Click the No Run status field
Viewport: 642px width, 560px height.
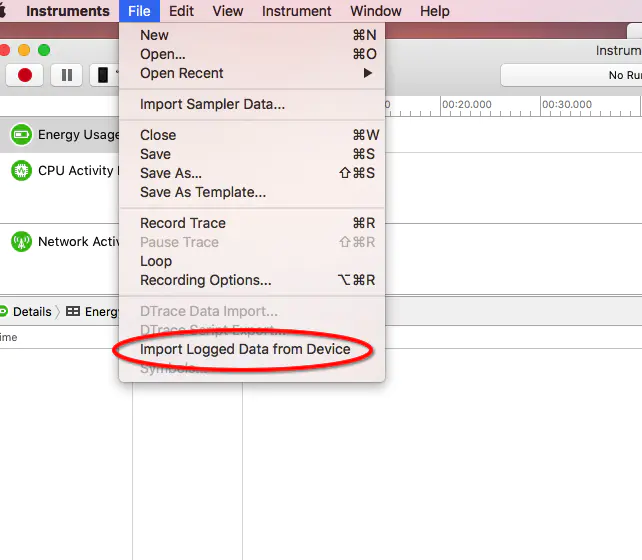(x=571, y=75)
